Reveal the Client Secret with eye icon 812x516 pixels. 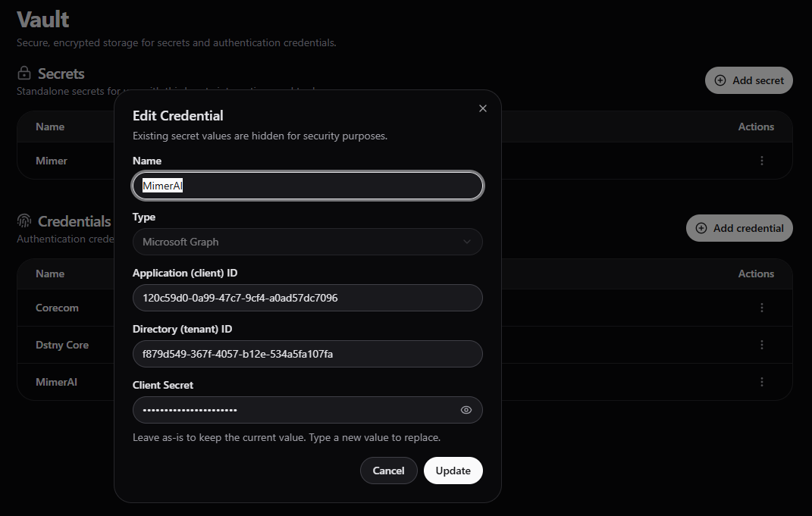tap(466, 410)
